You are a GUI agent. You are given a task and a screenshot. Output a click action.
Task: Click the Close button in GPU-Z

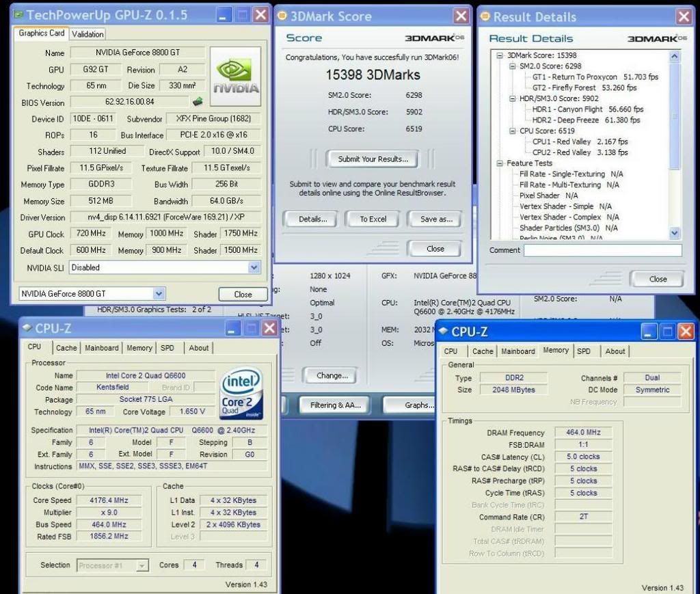tap(243, 294)
